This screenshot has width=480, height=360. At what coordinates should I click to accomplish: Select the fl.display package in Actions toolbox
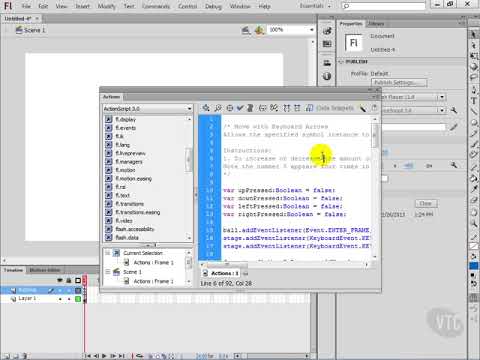(125, 119)
